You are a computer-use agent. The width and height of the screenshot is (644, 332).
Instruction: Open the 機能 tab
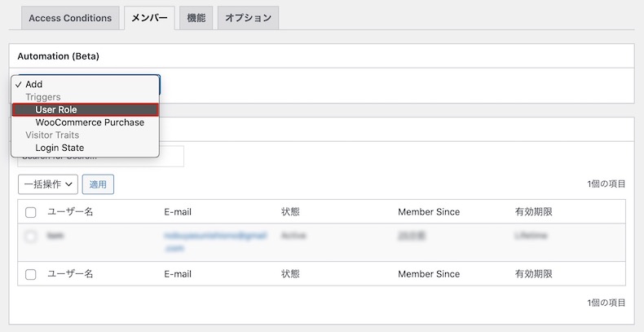coord(196,18)
